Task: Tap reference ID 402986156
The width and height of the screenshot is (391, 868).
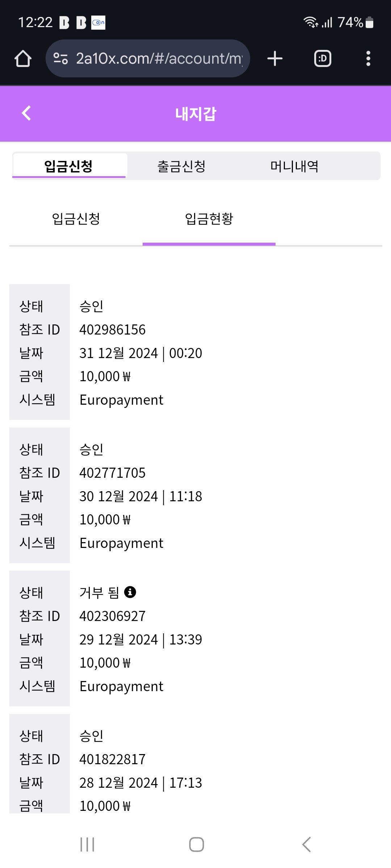Action: (x=113, y=330)
